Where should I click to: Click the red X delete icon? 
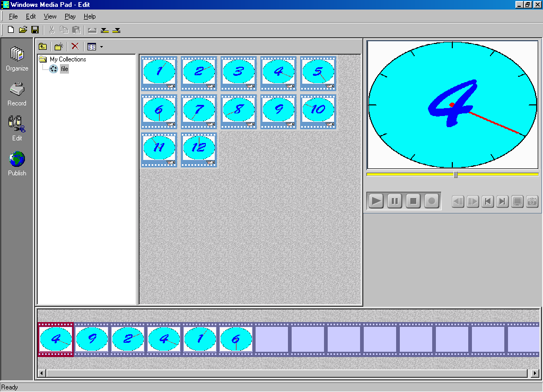tap(75, 47)
